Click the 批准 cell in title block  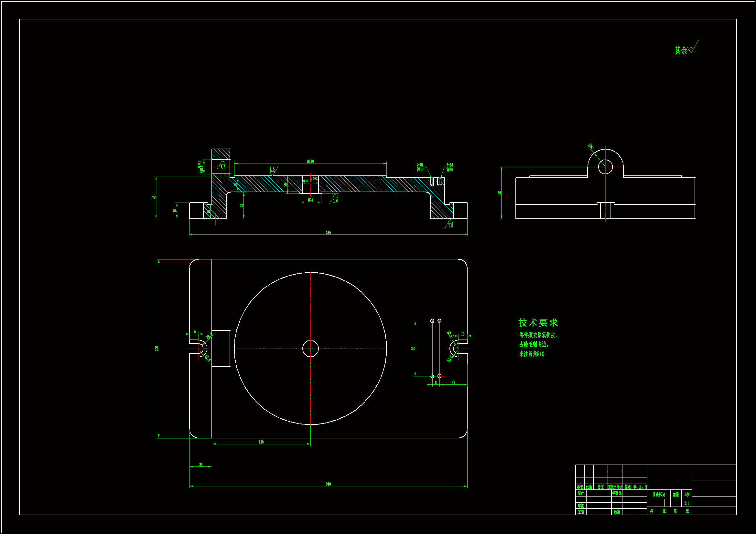point(617,512)
